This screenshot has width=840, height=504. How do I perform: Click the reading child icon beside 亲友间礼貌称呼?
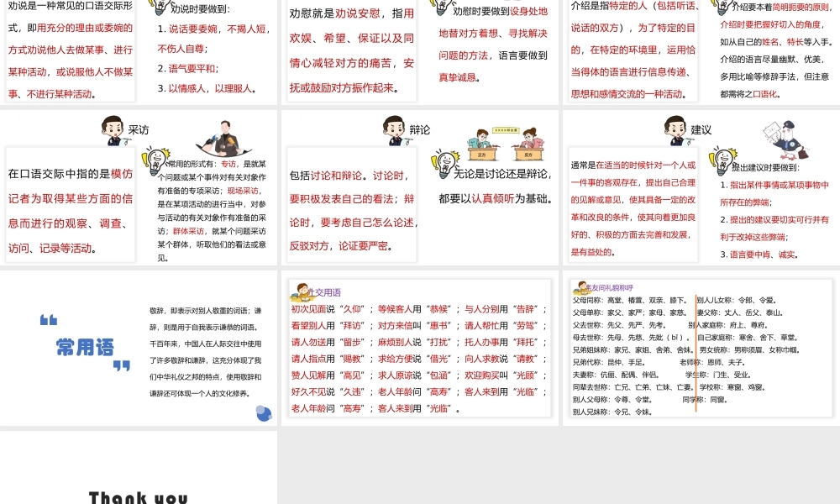[x=580, y=287]
